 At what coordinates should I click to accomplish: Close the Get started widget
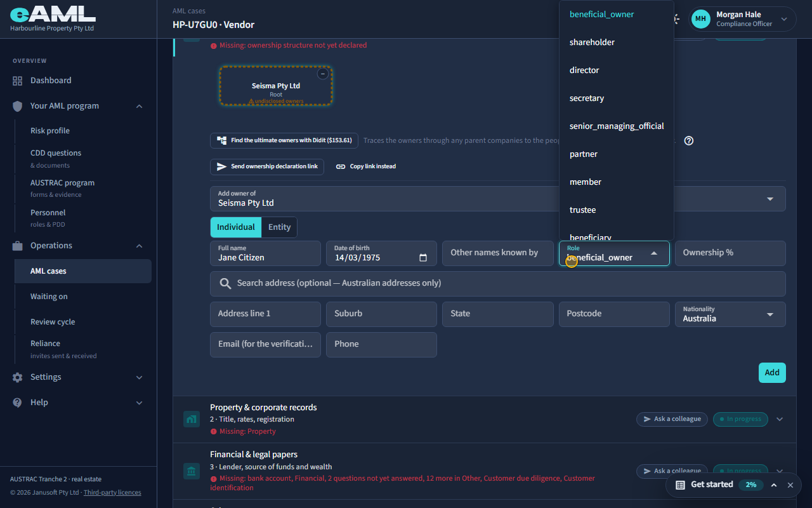[790, 485]
